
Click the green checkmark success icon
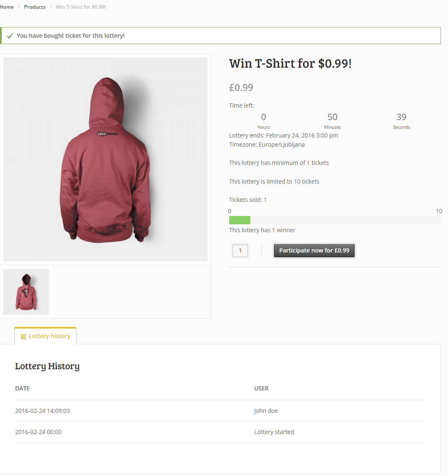(10, 36)
